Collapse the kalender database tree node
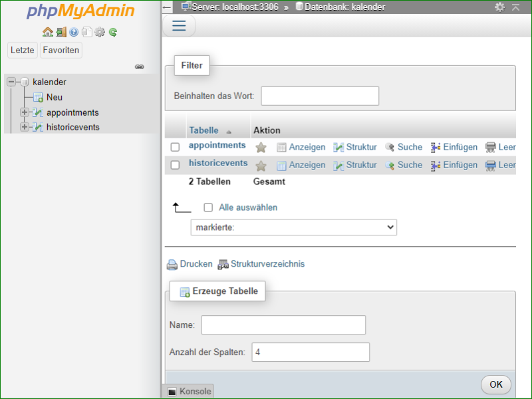 click(11, 82)
